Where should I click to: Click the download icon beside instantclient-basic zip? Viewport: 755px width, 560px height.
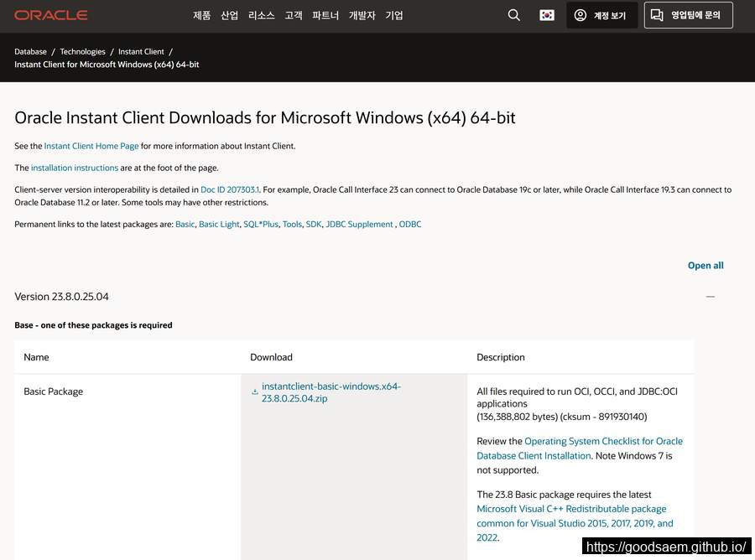point(255,392)
